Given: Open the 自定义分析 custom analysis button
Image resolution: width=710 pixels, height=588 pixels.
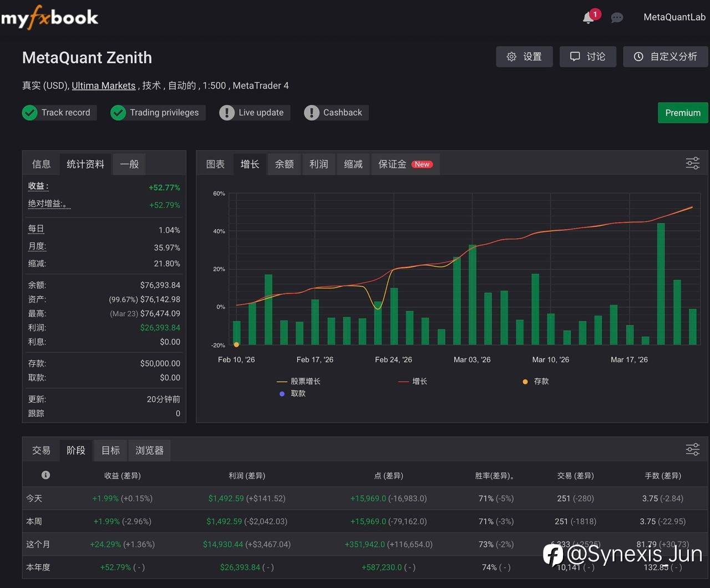Looking at the screenshot, I should pos(666,57).
